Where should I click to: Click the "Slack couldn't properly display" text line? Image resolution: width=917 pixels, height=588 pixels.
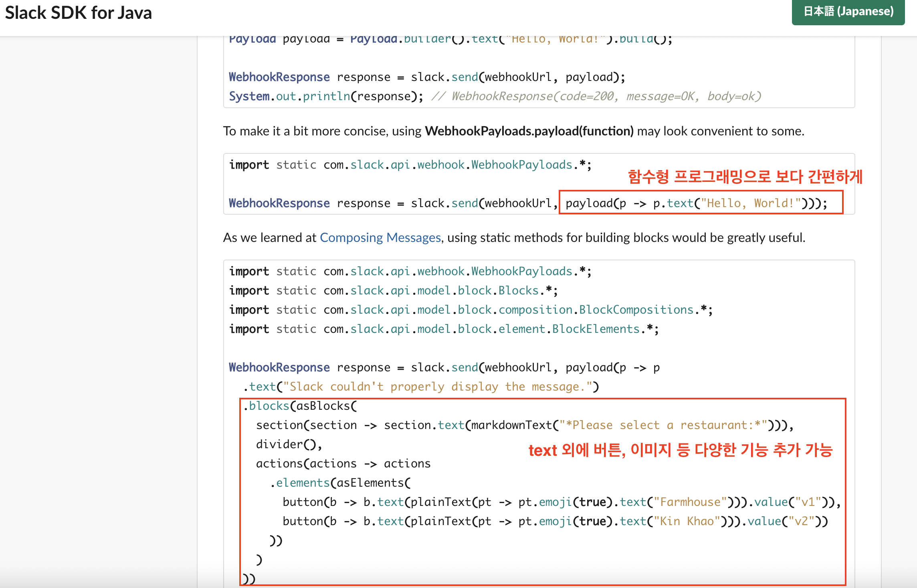pyautogui.click(x=421, y=387)
